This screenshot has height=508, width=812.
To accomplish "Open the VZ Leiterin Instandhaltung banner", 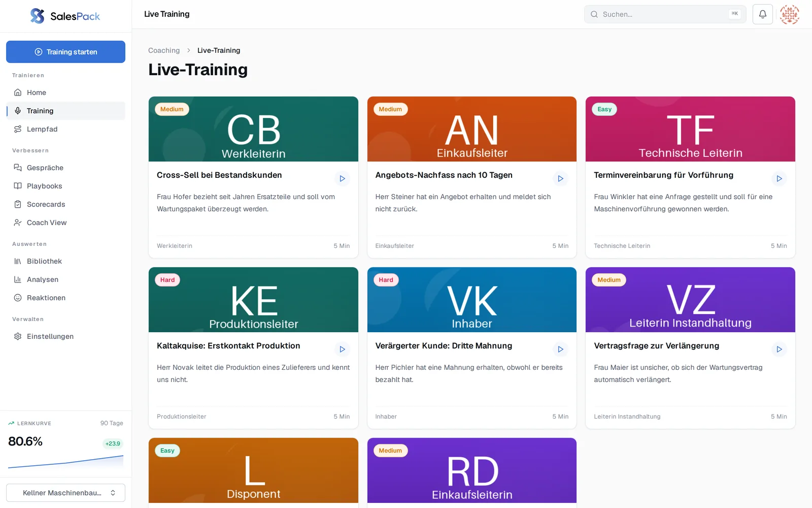I will coord(690,300).
